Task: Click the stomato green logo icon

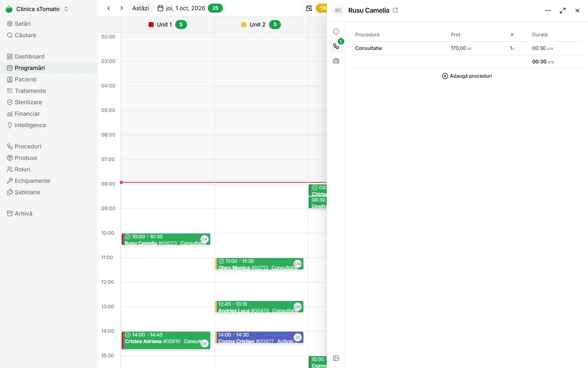Action: click(x=9, y=9)
